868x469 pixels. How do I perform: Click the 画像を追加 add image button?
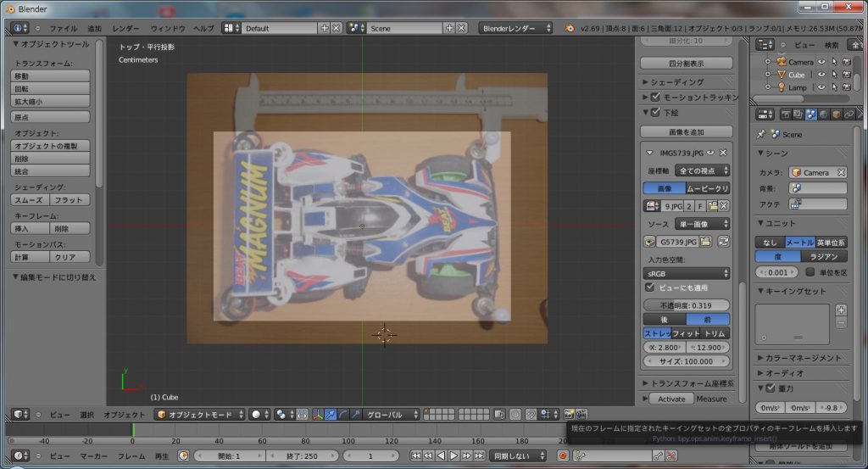[687, 131]
